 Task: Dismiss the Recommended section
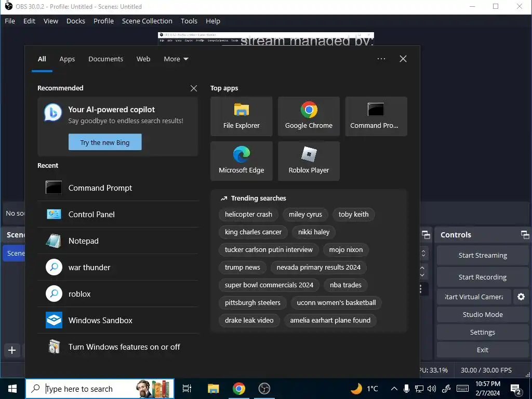click(x=194, y=88)
